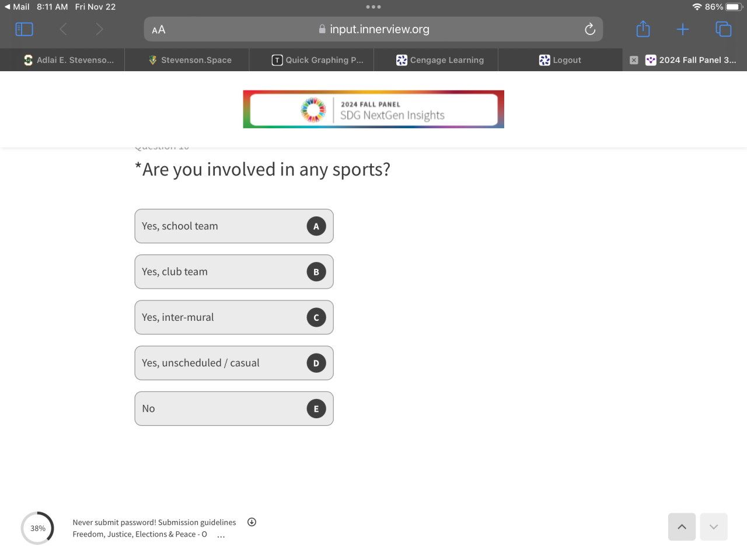Screen dimensions: 747x560
Task: Click the submission guidelines download icon
Action: click(x=252, y=522)
